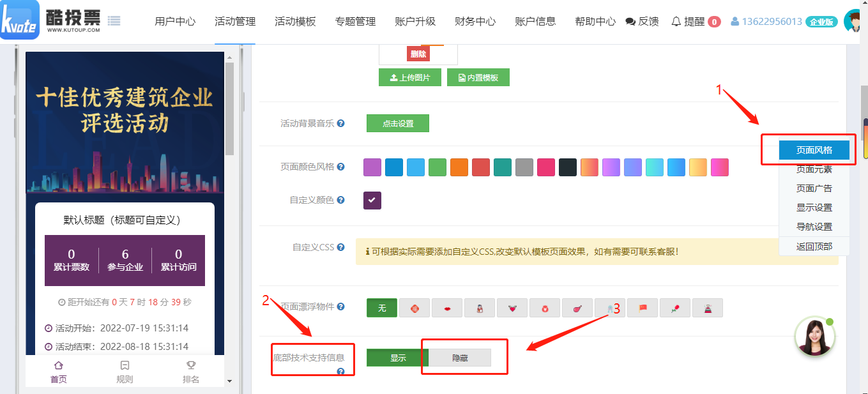Click the 企业版 badge
Viewport: 868px width, 394px height.
821,22
